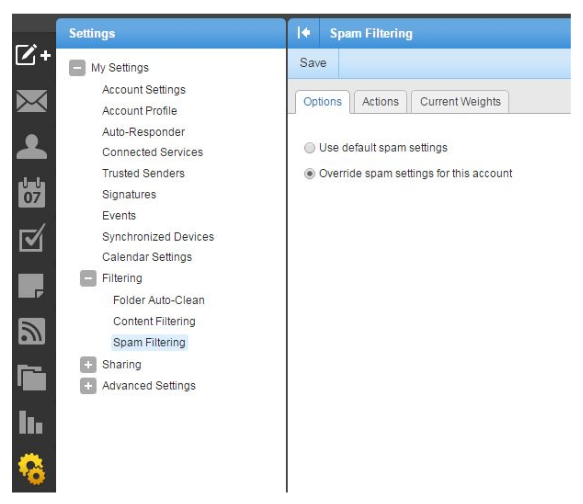Open the contacts person icon

point(32,146)
